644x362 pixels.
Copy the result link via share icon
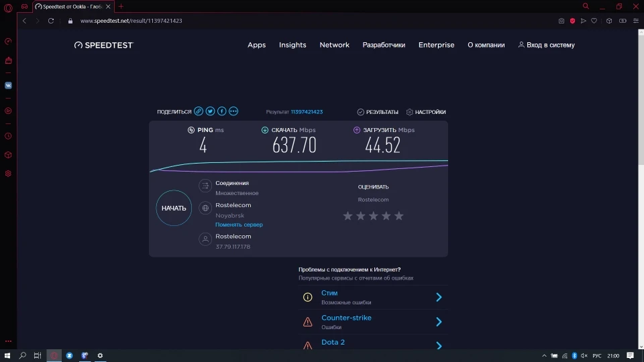coord(199,111)
